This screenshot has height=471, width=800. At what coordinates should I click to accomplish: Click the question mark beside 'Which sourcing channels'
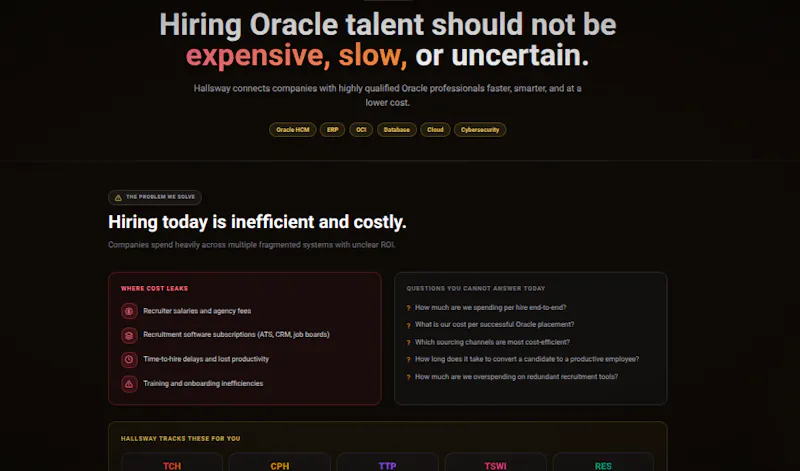point(408,342)
